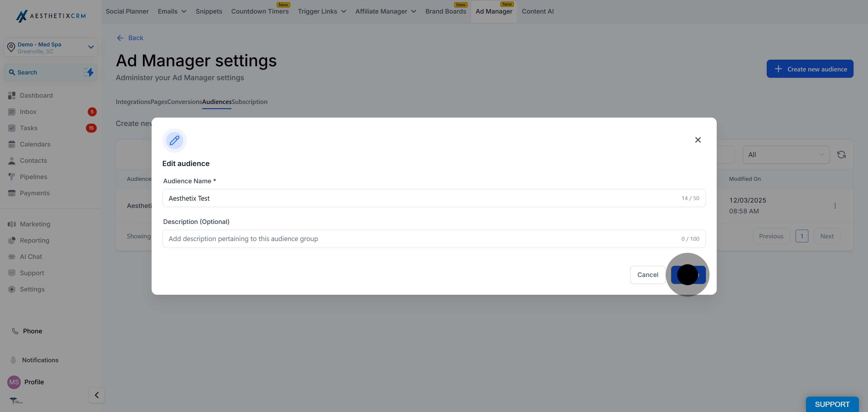The height and width of the screenshot is (412, 868).
Task: Click the Description optional text field
Action: (421, 239)
